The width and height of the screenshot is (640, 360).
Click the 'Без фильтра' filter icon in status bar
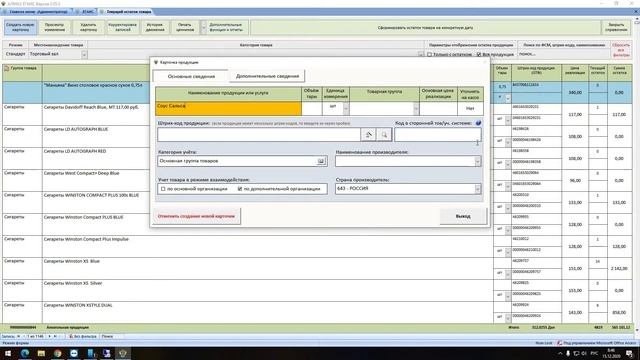tap(71, 336)
